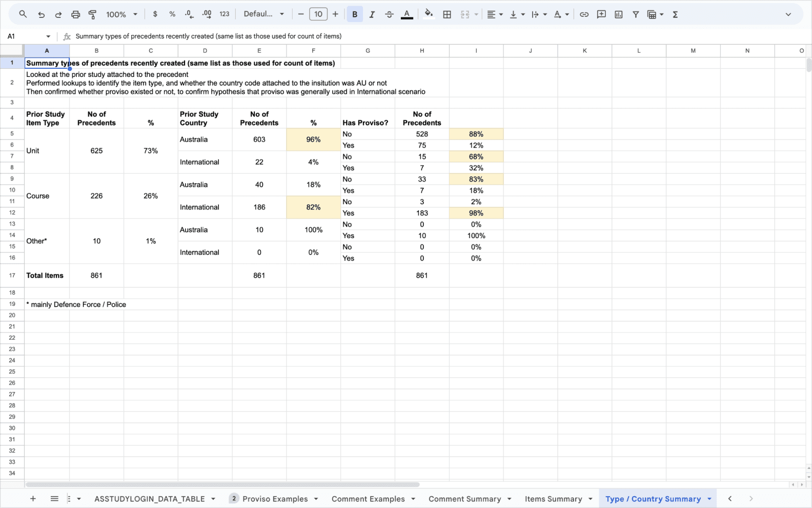Format as currency with dollar icon
Screen dimensions: 812x508
click(155, 14)
